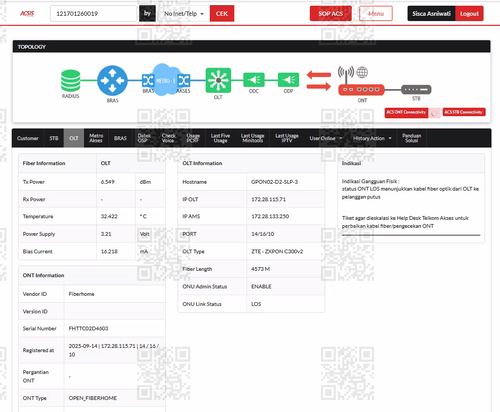Select ONU Admin Status ENABLE
Screen dimensions: 500x412
(x=261, y=286)
